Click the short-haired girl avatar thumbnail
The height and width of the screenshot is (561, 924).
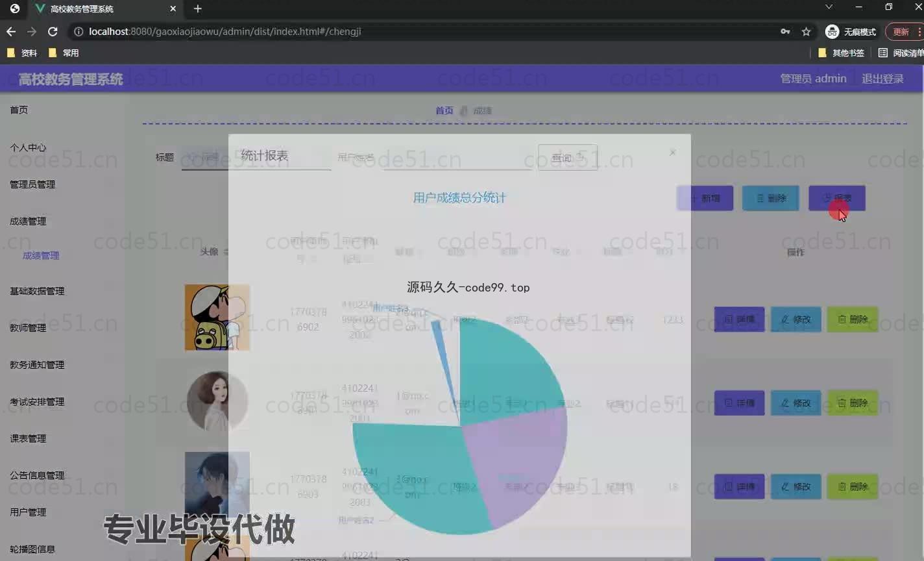pos(217,402)
